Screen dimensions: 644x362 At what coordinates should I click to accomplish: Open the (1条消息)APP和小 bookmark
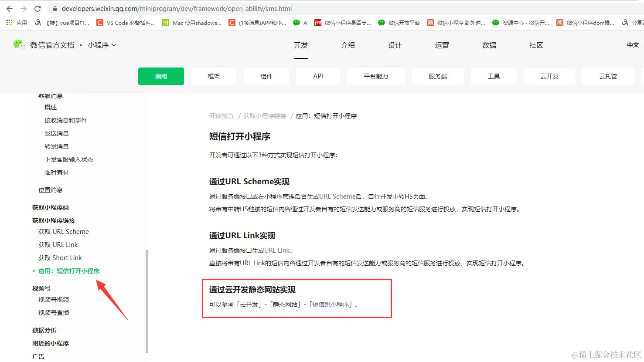tap(258, 23)
